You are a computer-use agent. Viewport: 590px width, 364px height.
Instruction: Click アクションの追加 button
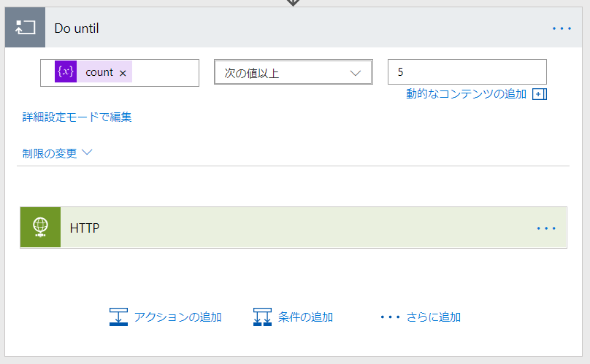tap(166, 317)
